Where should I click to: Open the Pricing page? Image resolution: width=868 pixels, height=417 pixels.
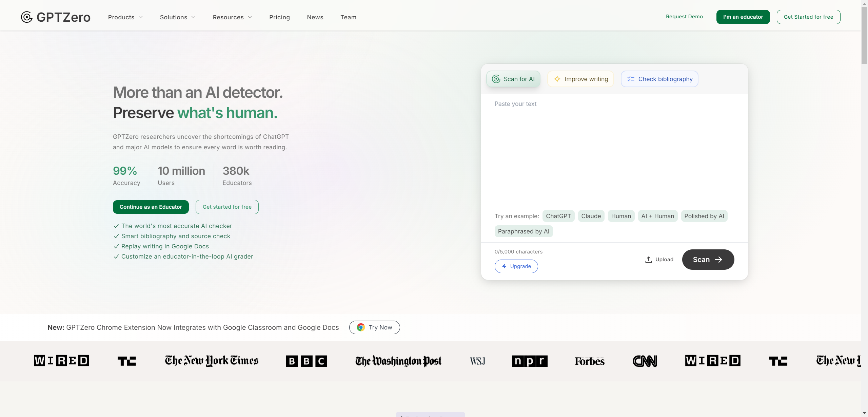point(279,17)
